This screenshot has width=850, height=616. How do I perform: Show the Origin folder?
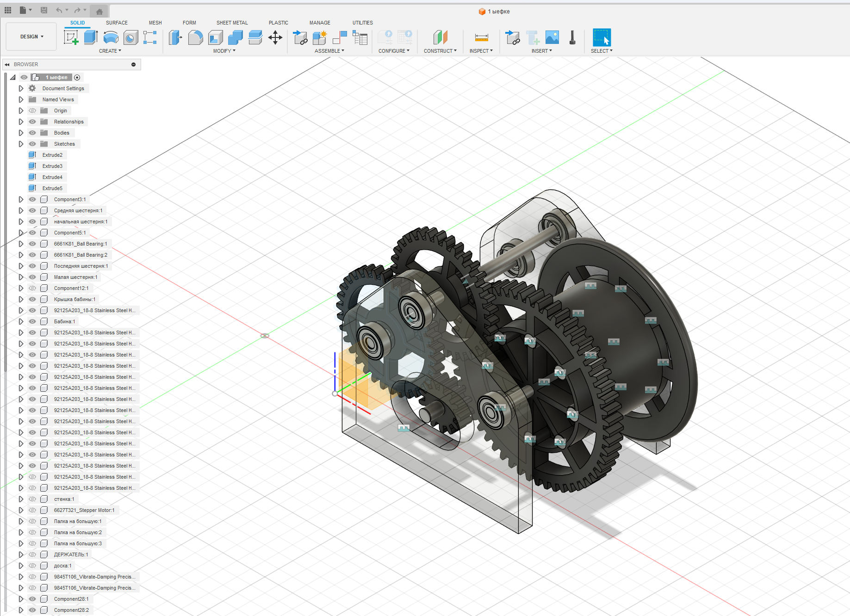32,111
